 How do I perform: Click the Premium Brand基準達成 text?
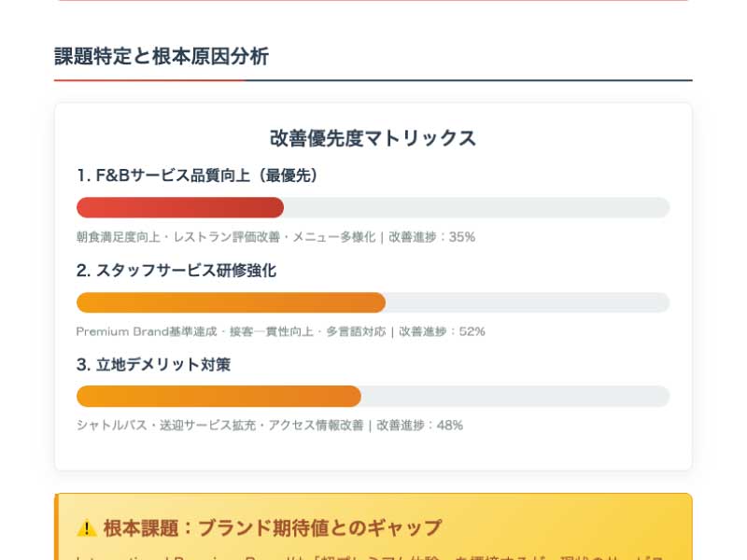(147, 331)
